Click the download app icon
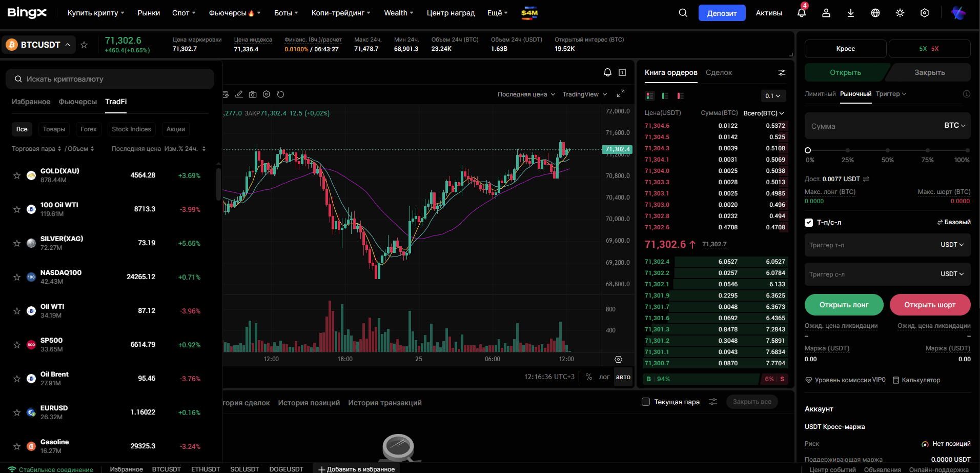The image size is (980, 473). (x=851, y=13)
